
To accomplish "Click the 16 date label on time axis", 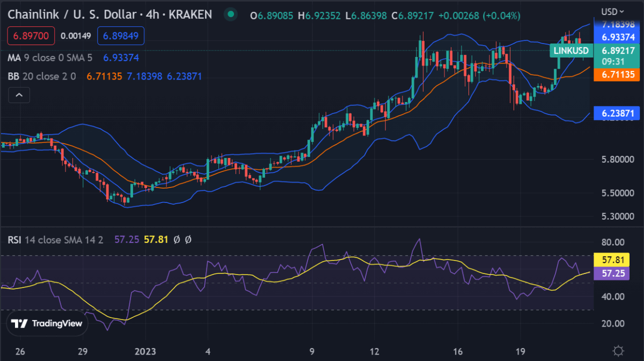I will click(x=457, y=351).
